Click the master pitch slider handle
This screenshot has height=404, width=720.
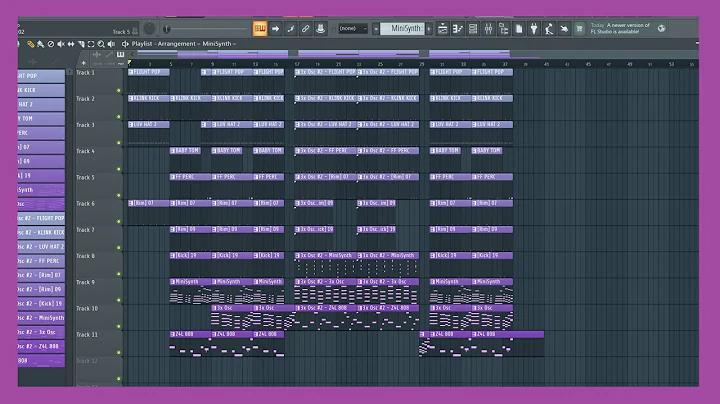[167, 29]
